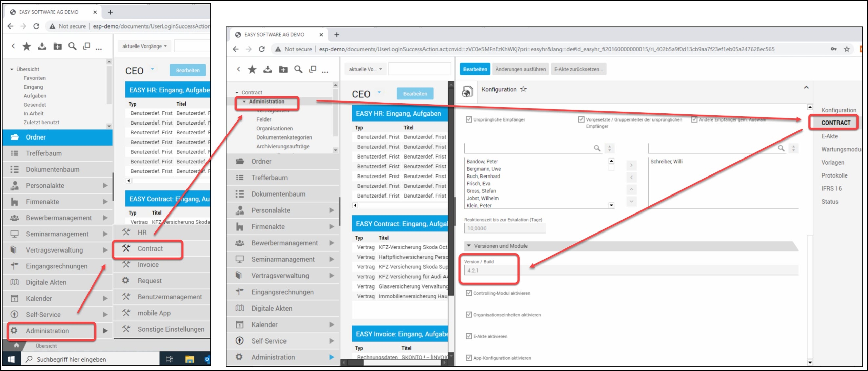
Task: Click the Änderungen ausführen button
Action: 520,69
